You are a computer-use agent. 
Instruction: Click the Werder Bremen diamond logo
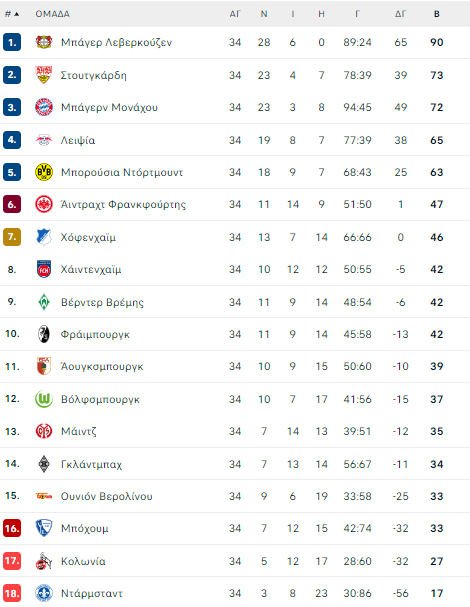44,302
